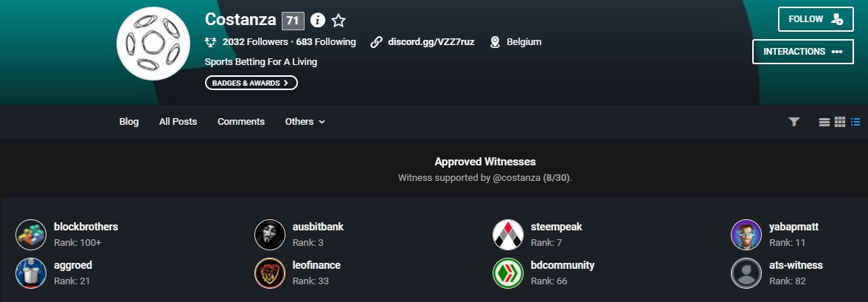The height and width of the screenshot is (302, 868).
Task: Click the info icon next to Costanza
Action: pos(317,21)
